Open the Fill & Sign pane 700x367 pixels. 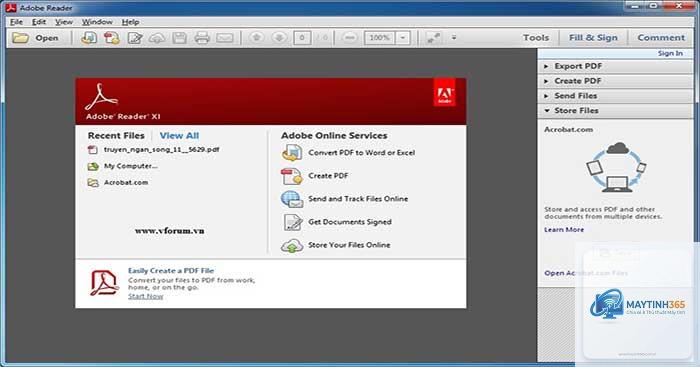pyautogui.click(x=593, y=38)
